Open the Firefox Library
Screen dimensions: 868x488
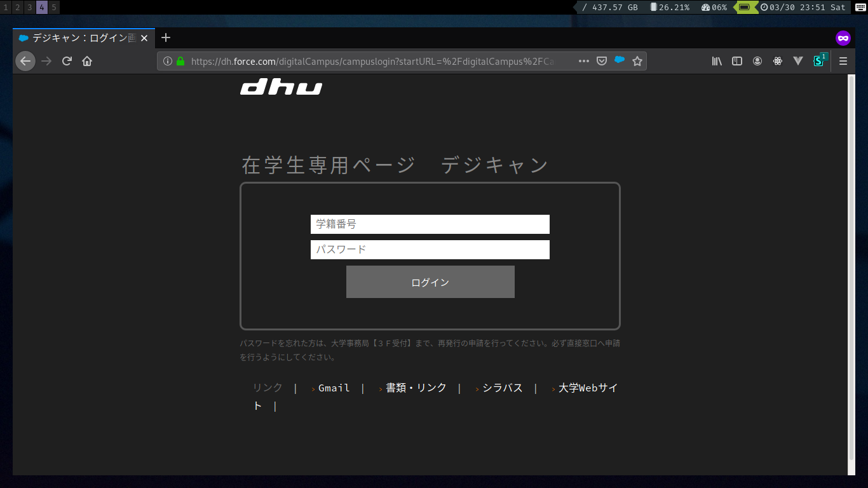click(x=716, y=61)
